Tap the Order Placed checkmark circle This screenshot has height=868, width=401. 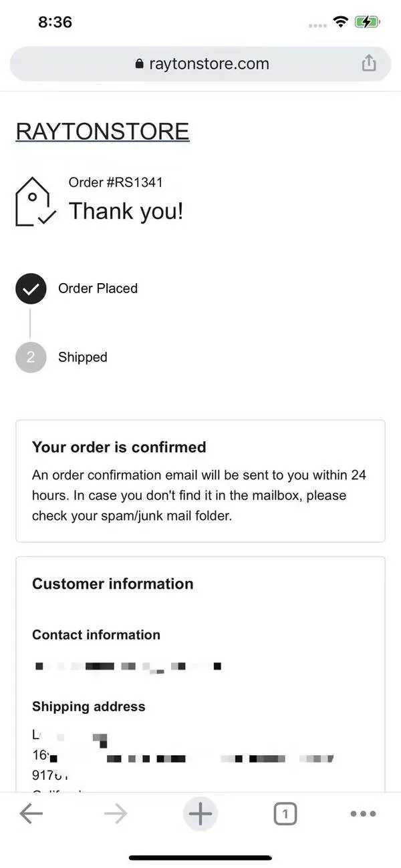31,289
